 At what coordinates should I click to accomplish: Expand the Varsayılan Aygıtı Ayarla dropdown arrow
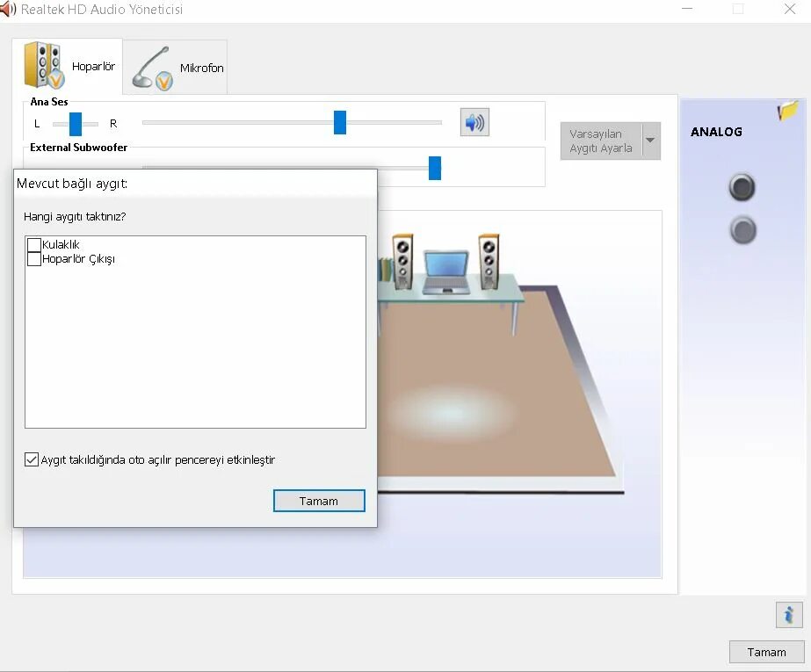click(x=651, y=141)
